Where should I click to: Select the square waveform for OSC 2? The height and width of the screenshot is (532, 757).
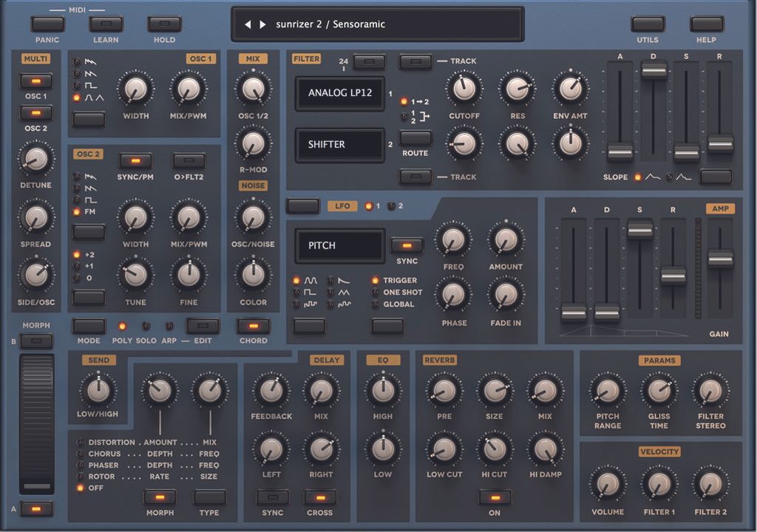coord(76,199)
